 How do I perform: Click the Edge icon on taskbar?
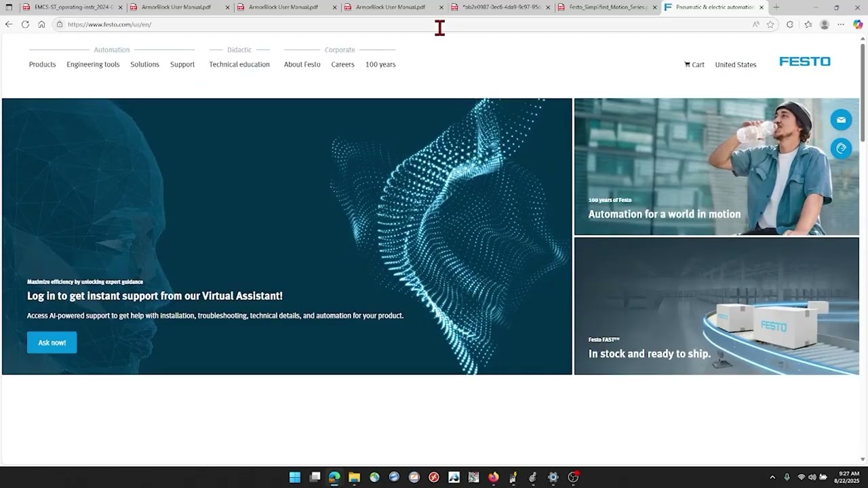(x=334, y=477)
